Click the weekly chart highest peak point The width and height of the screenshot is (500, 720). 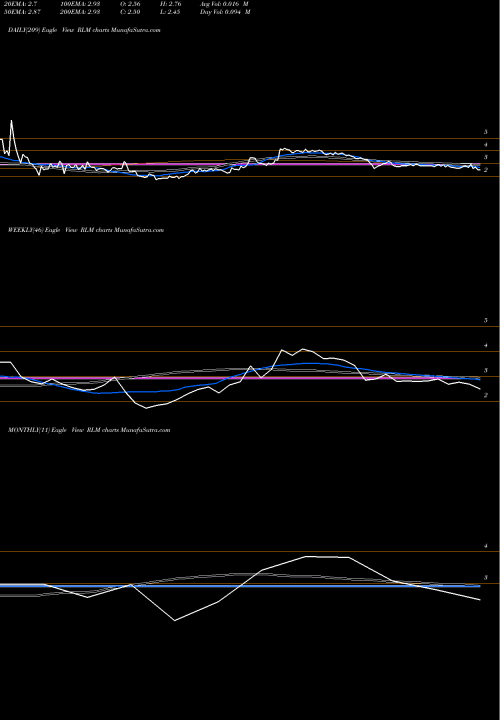[303, 349]
